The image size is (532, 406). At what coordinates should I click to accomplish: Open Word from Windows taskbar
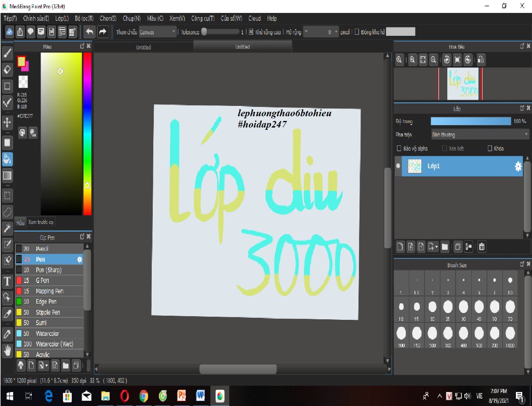tap(200, 396)
